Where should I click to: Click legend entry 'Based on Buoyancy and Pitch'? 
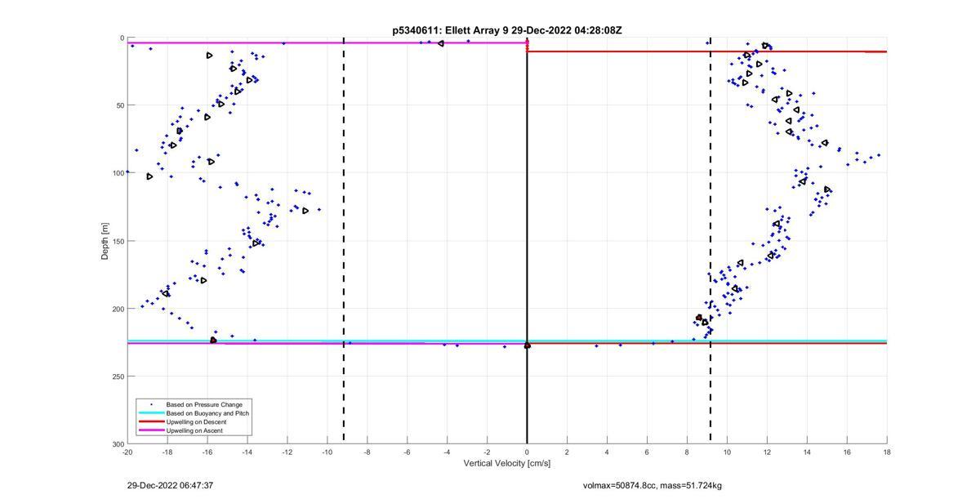[x=208, y=413]
